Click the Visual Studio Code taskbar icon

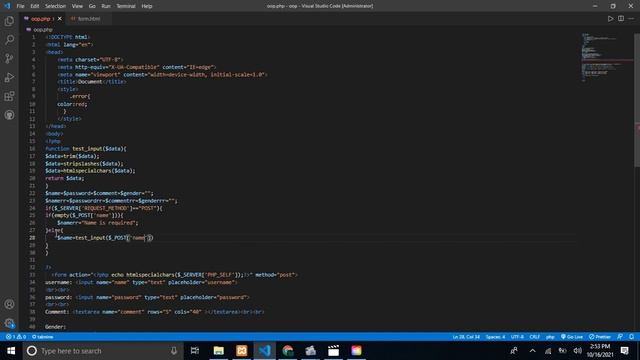tap(264, 351)
